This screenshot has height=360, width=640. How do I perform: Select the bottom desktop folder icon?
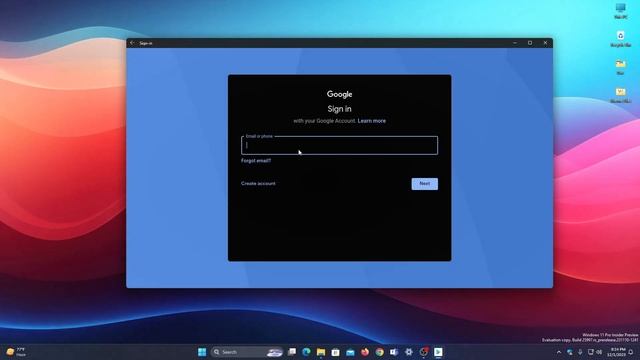pos(621,95)
